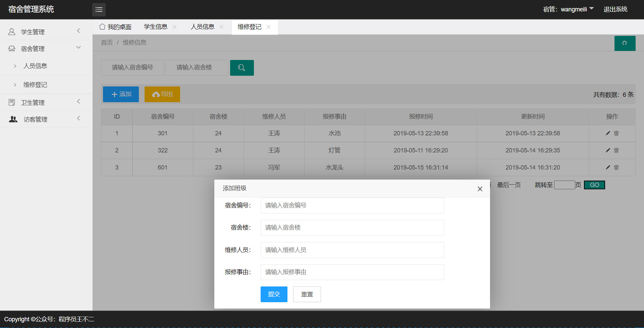Edit record 301 using the pencil icon

click(x=607, y=133)
